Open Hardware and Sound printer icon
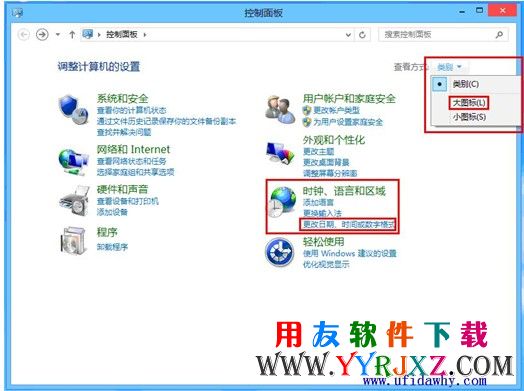524x391 pixels. coord(74,201)
